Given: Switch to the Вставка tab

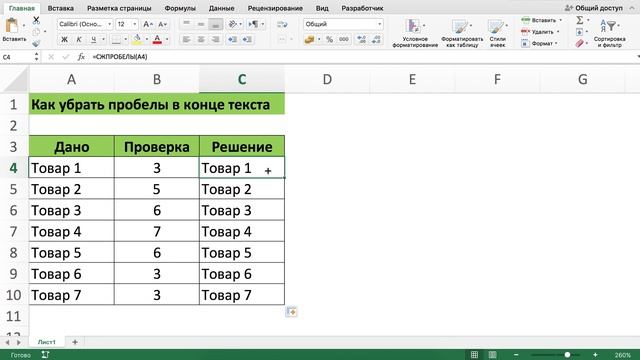Looking at the screenshot, I should click(x=60, y=8).
